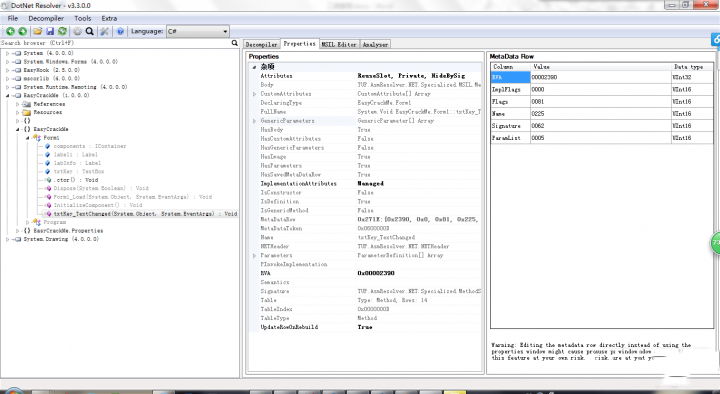Click the Form1 class icon

37,138
